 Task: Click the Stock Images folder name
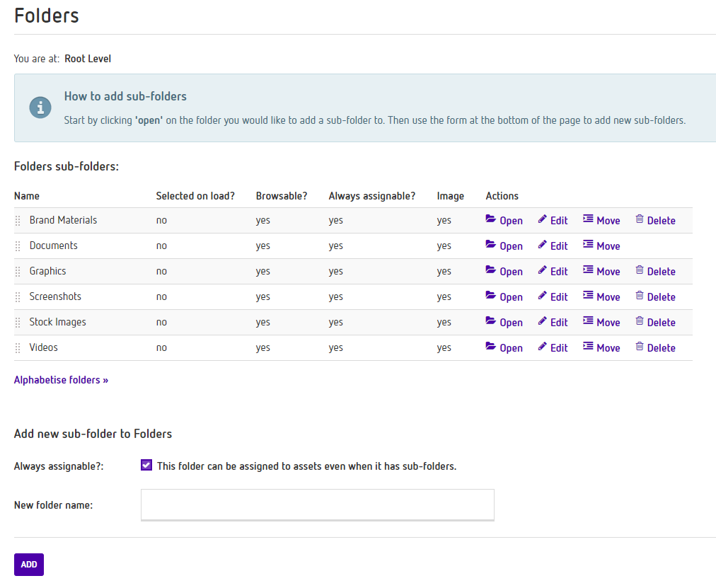(x=57, y=323)
